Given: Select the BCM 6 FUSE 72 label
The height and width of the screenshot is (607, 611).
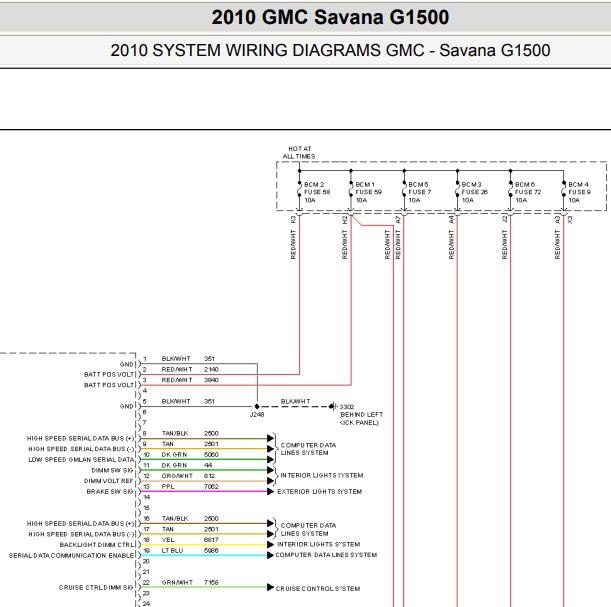Looking at the screenshot, I should pyautogui.click(x=528, y=192).
